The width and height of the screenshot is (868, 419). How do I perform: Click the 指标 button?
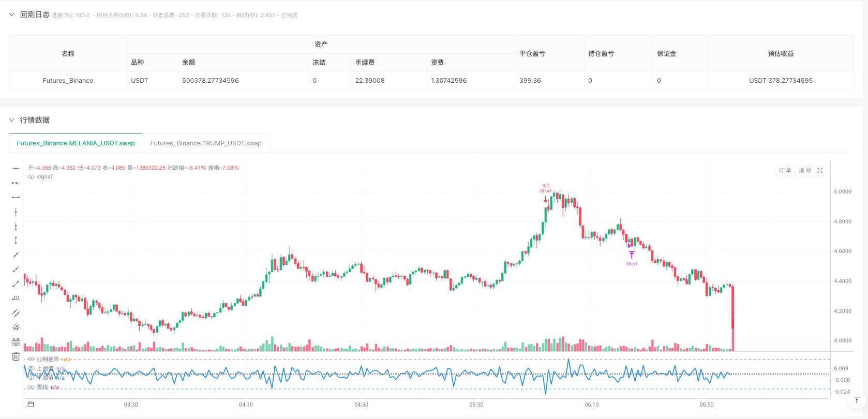(804, 170)
